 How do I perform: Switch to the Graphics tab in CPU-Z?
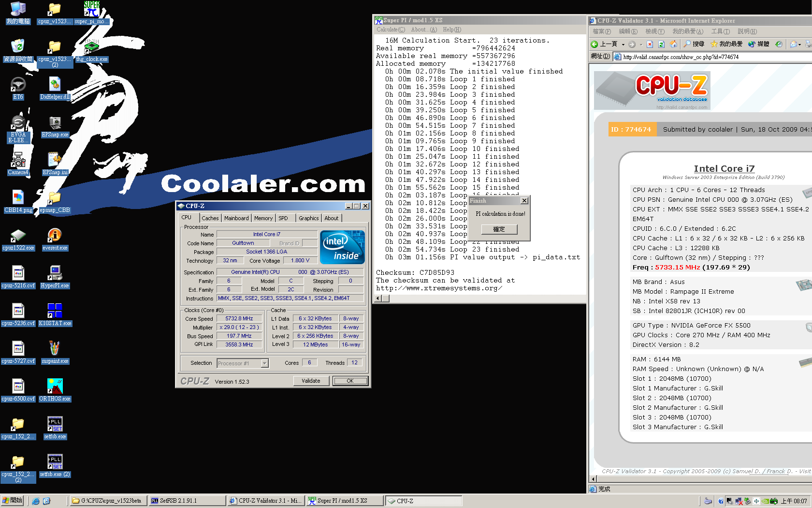(x=309, y=218)
